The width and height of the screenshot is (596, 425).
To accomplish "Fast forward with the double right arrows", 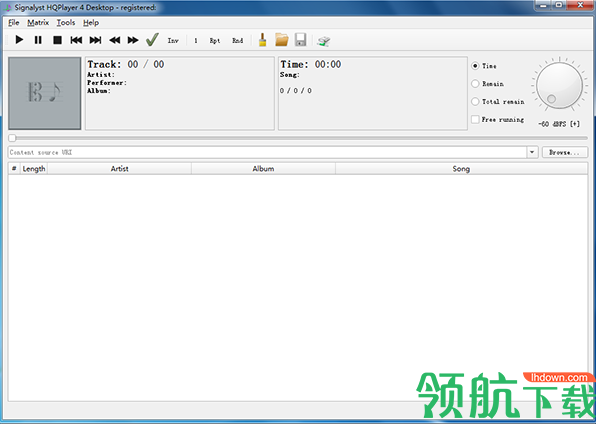I will pyautogui.click(x=133, y=40).
